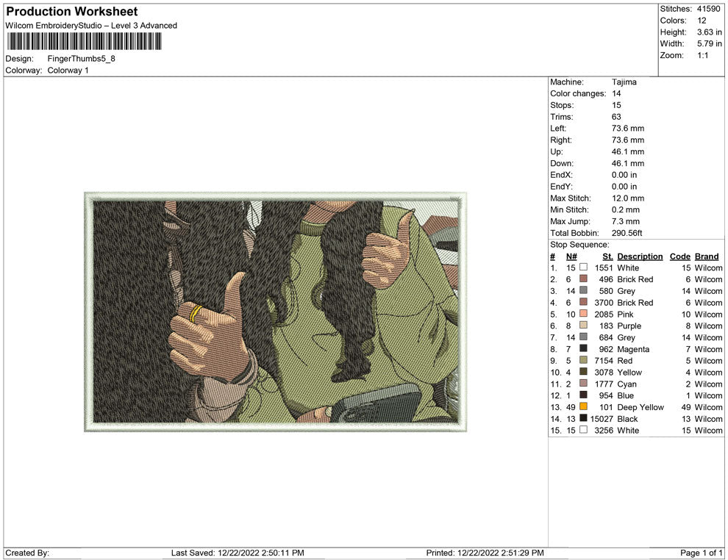Select the Grey swatch in stop 3
The height and width of the screenshot is (560, 728).
584,290
